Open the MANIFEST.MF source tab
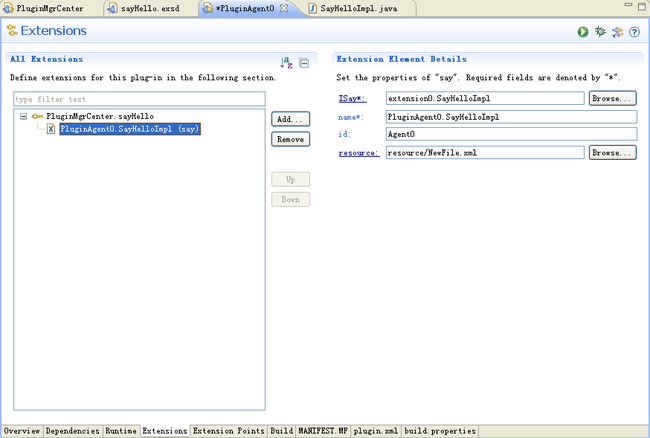Screen dimensions: 650x438 [323, 431]
